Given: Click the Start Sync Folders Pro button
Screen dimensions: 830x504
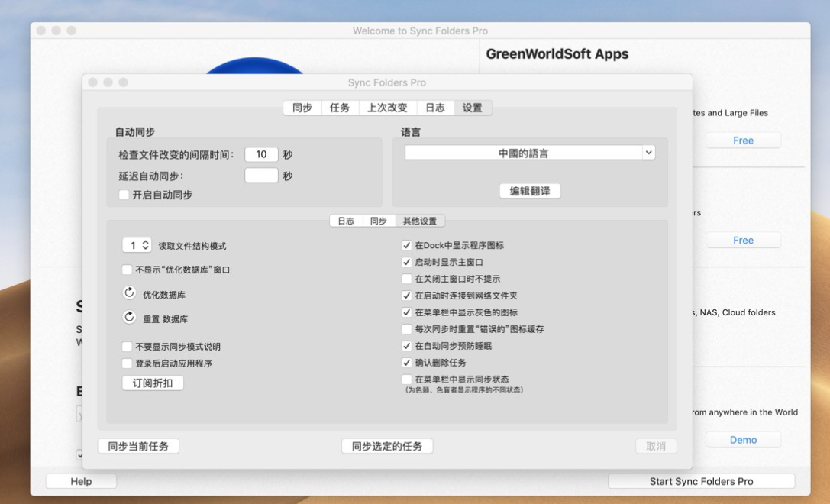Looking at the screenshot, I should (701, 481).
